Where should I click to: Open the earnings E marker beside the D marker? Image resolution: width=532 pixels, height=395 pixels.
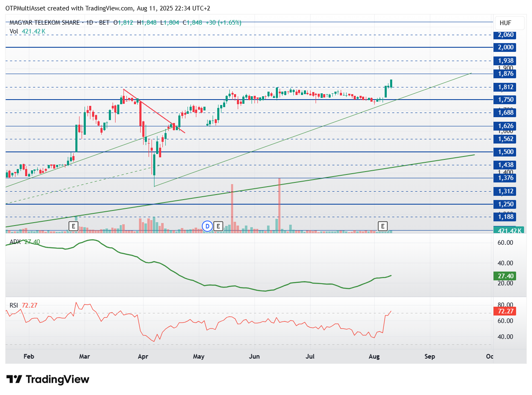tap(218, 226)
